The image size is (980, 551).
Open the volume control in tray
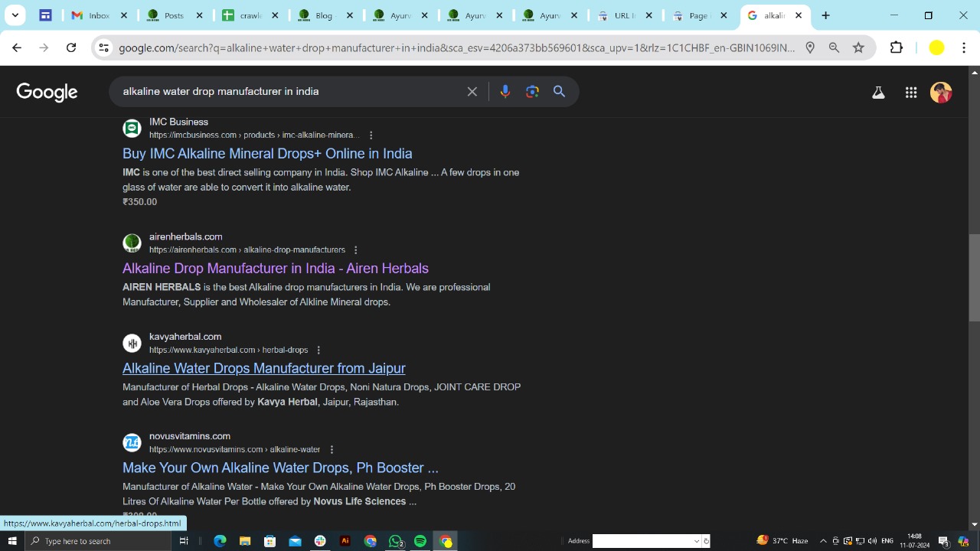[872, 541]
